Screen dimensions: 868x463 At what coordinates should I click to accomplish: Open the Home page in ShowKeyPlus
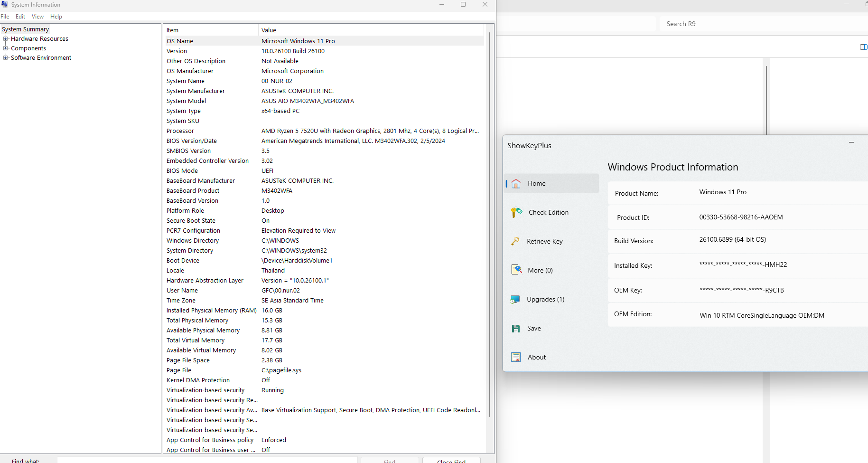click(536, 183)
